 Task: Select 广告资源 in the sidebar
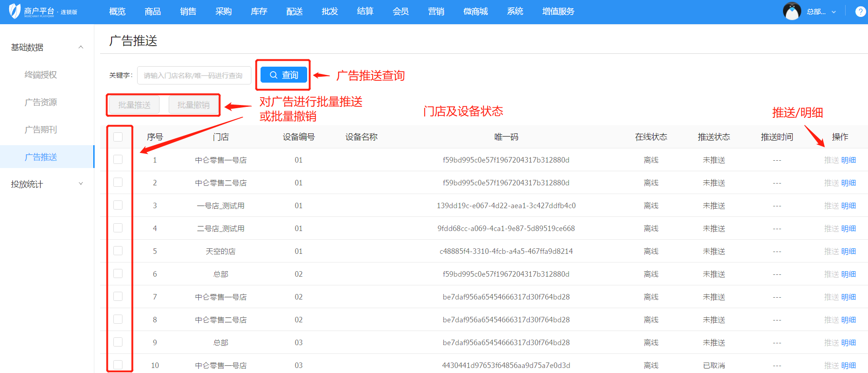pyautogui.click(x=41, y=102)
